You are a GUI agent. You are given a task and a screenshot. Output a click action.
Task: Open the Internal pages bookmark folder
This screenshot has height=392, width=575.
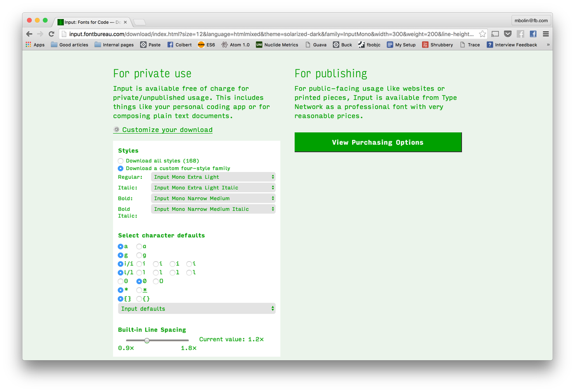point(114,45)
